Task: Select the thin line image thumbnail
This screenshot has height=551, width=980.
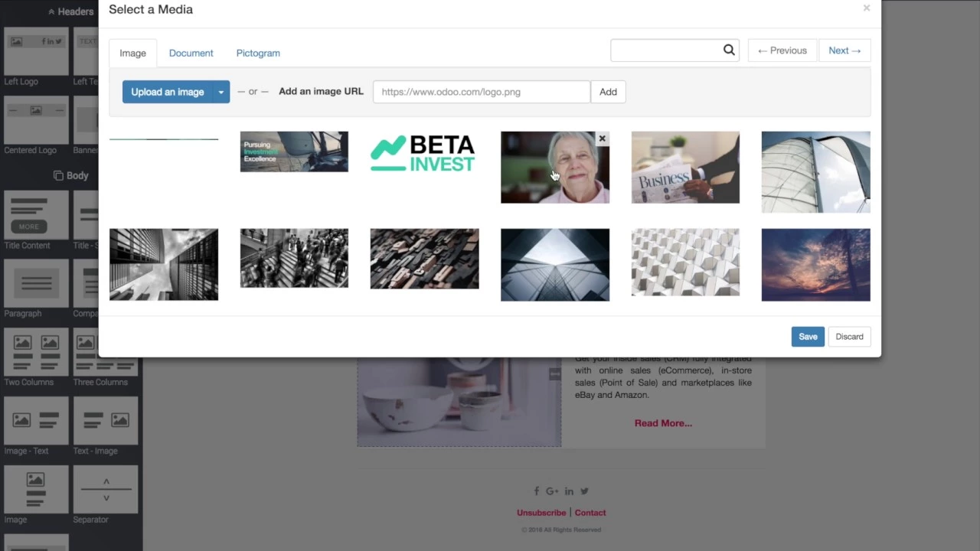Action: pos(164,139)
